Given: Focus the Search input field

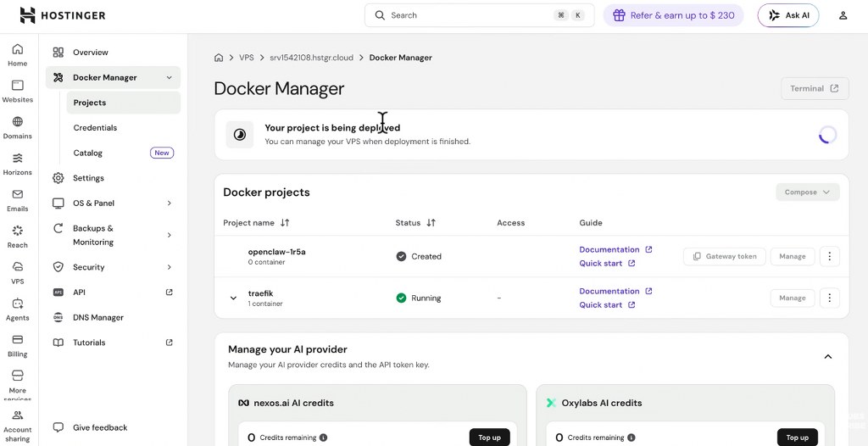Looking at the screenshot, I should point(480,15).
